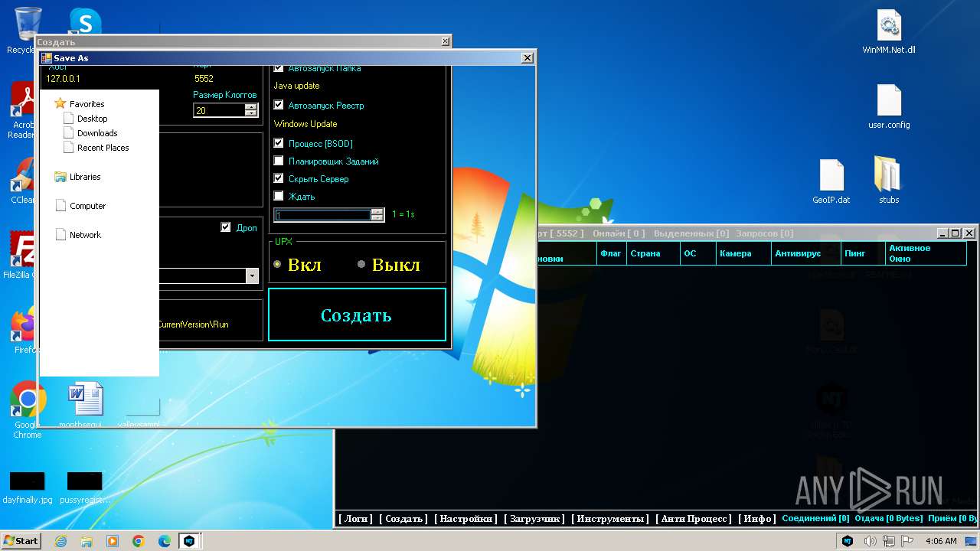The height and width of the screenshot is (551, 980).
Task: Open Windows Media Player from the taskbar
Action: pos(113,541)
